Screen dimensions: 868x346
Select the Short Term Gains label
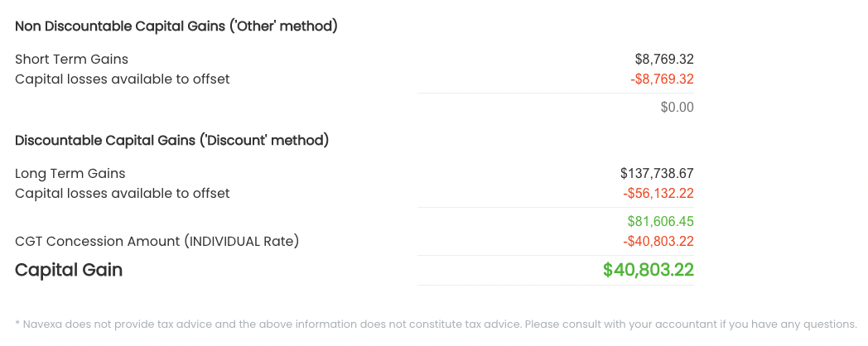[71, 60]
